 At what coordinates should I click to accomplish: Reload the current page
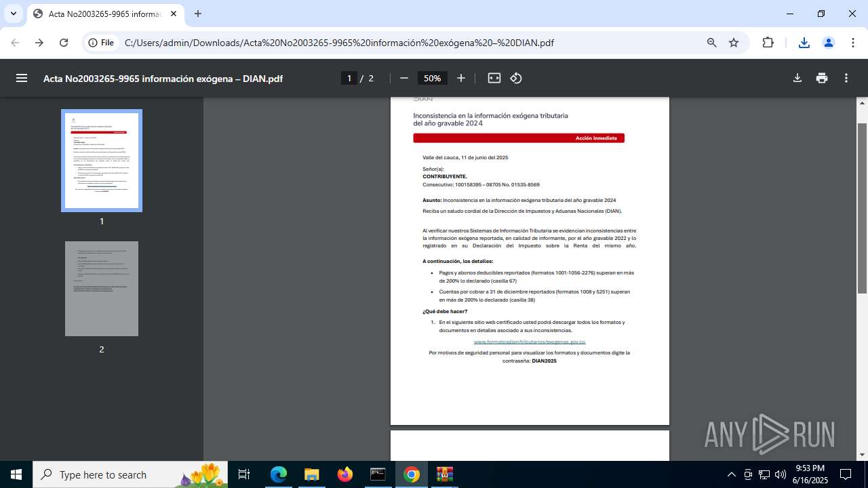coord(64,43)
